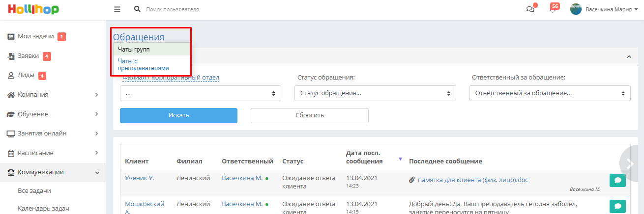Viewport: 644px width, 214px height.
Task: Click the Сбросить button
Action: click(x=310, y=115)
